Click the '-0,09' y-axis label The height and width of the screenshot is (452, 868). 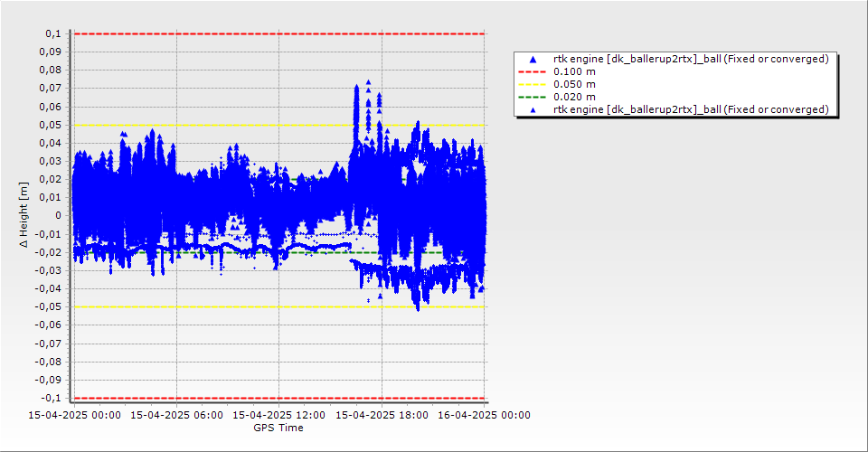click(49, 380)
